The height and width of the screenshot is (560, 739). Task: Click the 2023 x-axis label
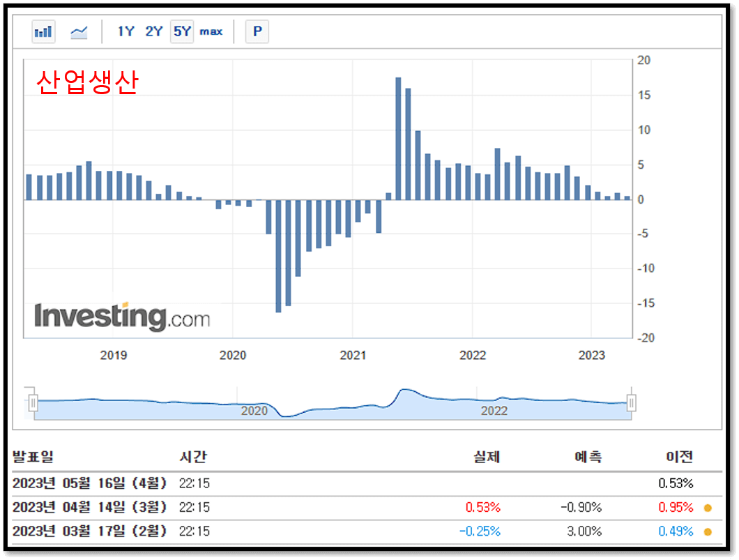pyautogui.click(x=592, y=355)
